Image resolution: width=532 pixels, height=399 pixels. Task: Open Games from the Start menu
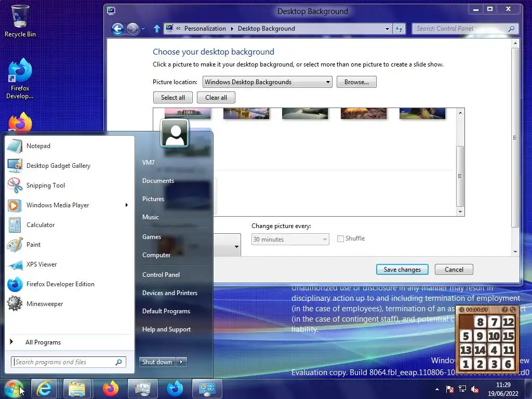(x=152, y=237)
